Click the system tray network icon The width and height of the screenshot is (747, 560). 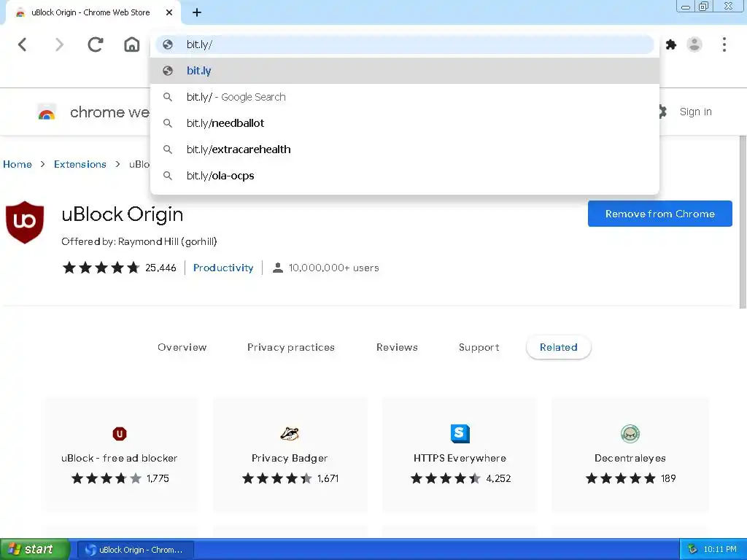tap(692, 550)
